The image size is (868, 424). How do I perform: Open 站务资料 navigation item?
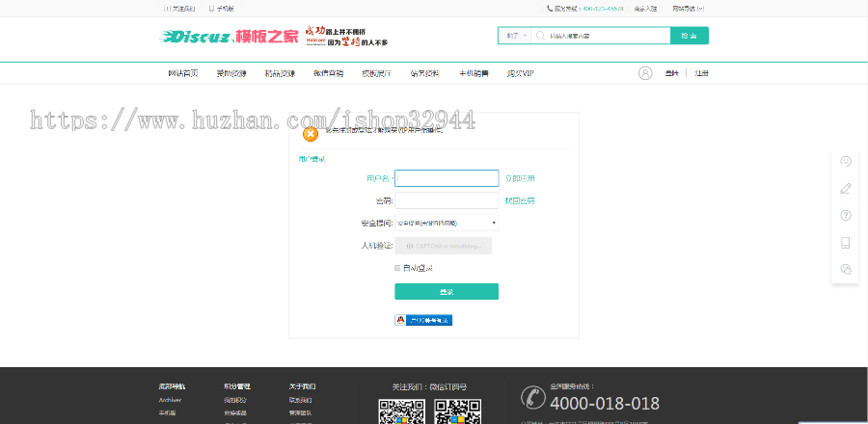point(425,73)
